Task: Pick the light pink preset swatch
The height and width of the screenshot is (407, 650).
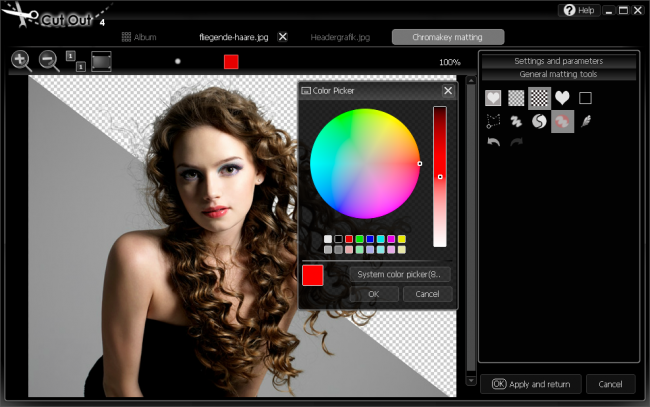Action: [349, 250]
